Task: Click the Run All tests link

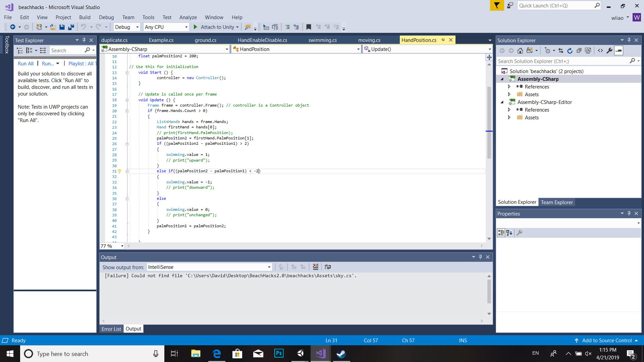Action: (x=25, y=64)
